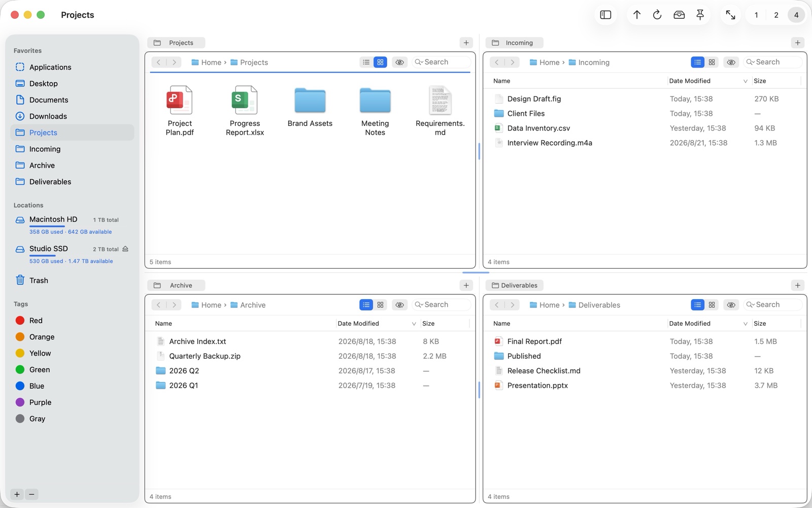Click the Home breadcrumb in the Archive pane
Viewport: 812px width, 508px height.
207,305
